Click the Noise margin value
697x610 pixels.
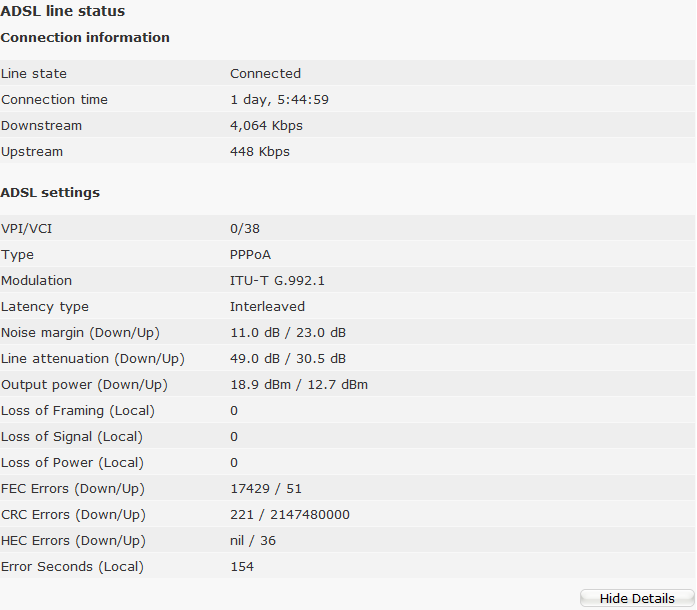click(x=288, y=332)
